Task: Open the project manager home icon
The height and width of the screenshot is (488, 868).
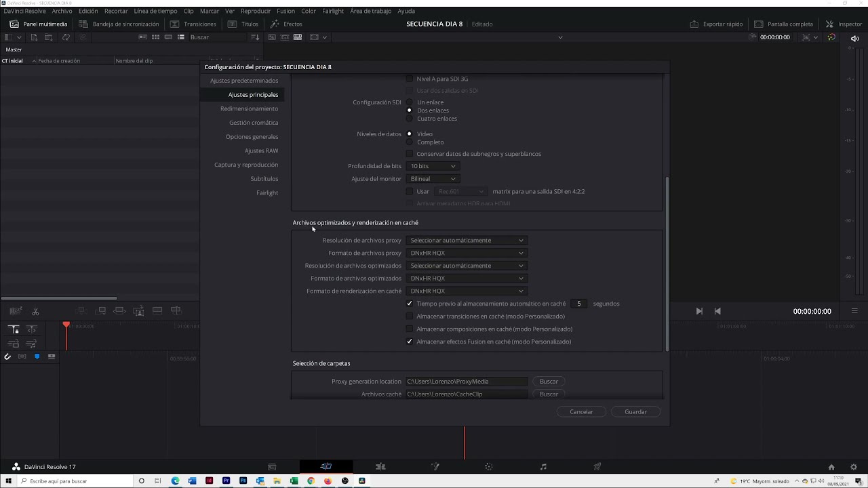Action: [831, 467]
